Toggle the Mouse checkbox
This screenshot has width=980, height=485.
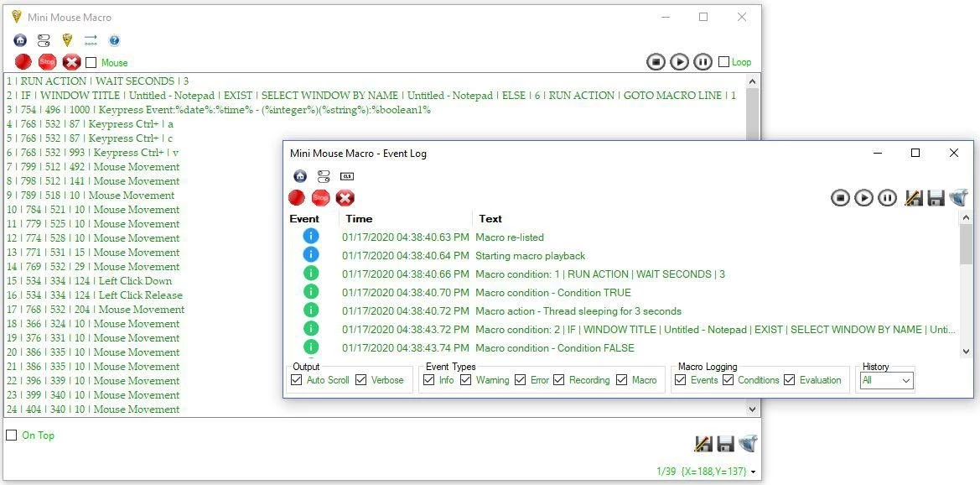click(91, 63)
